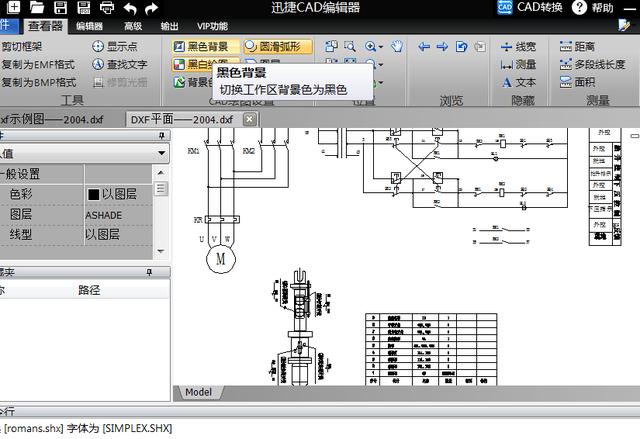This screenshot has height=439, width=640.
Task: Click the zoom window magnifier icon
Action: tap(350, 46)
